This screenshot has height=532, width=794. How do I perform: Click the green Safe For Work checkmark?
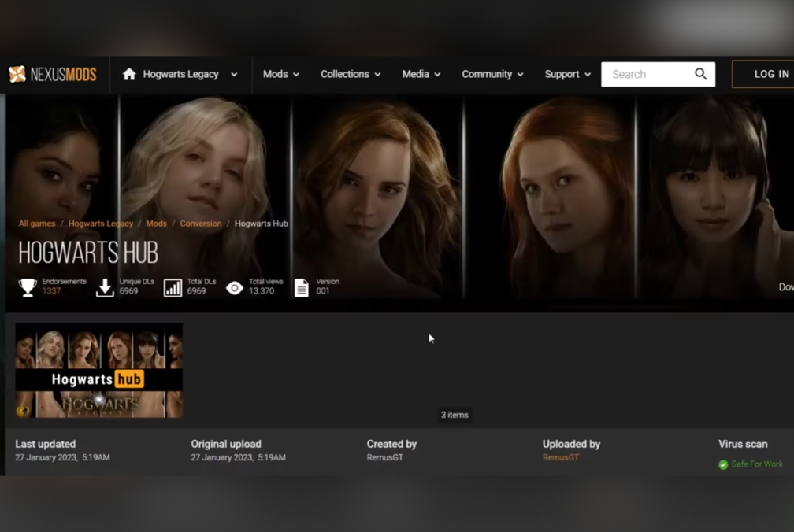coord(723,464)
